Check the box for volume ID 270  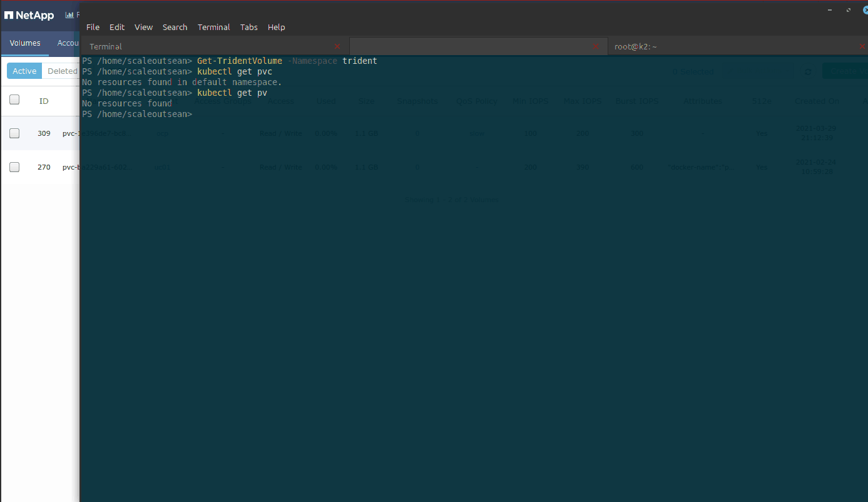pyautogui.click(x=14, y=167)
